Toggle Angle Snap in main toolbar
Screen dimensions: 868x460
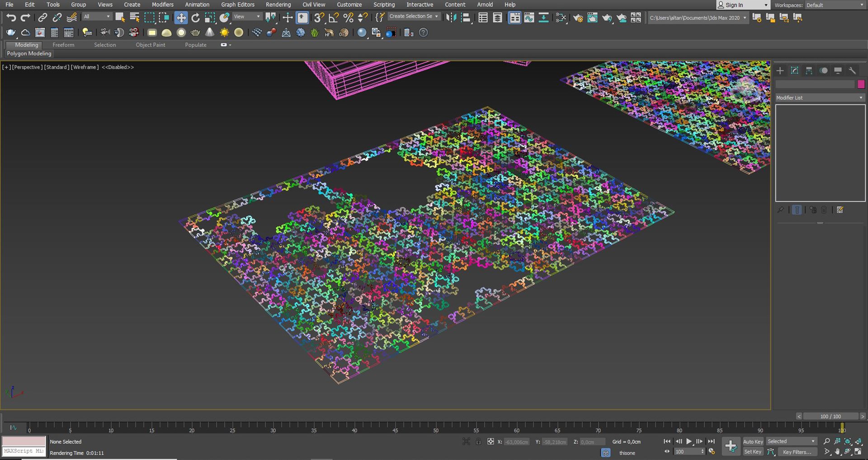[334, 18]
